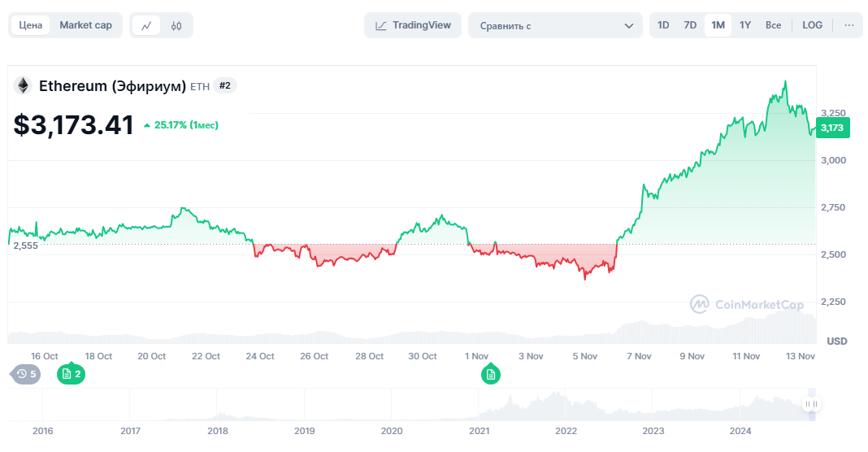Screen dimensions: 868x452
Task: Click 2018 in the navigator timeline
Action: coord(218,431)
